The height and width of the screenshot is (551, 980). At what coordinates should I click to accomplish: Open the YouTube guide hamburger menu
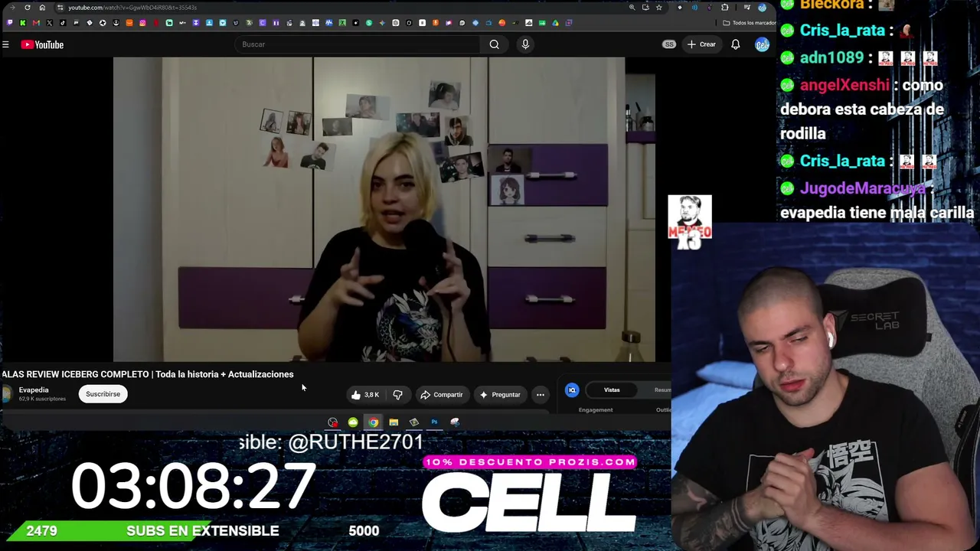(x=5, y=44)
